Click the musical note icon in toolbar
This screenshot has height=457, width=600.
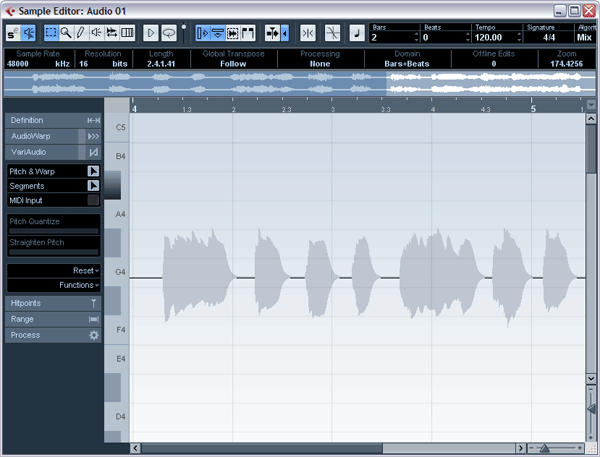(357, 34)
